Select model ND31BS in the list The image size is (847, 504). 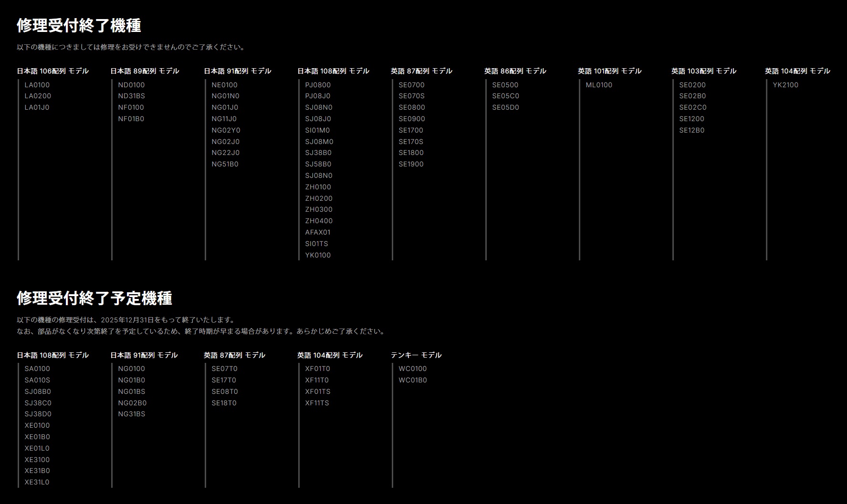(131, 96)
